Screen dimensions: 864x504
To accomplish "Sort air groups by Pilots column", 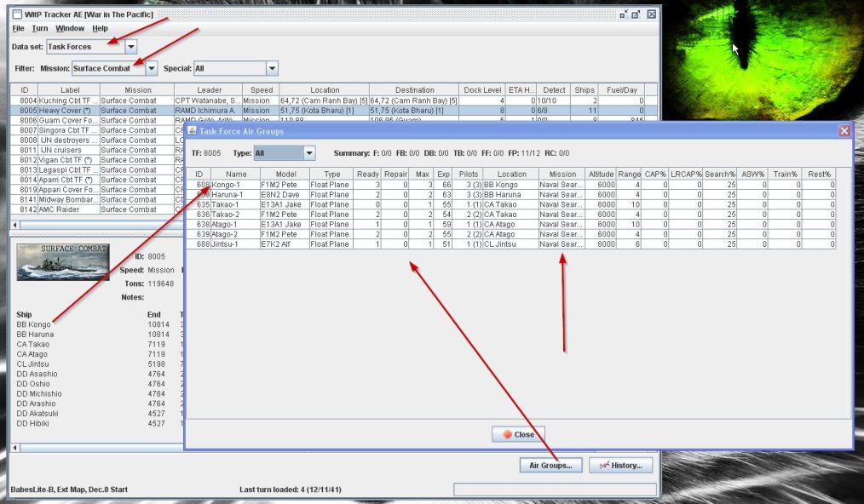I will (x=469, y=174).
